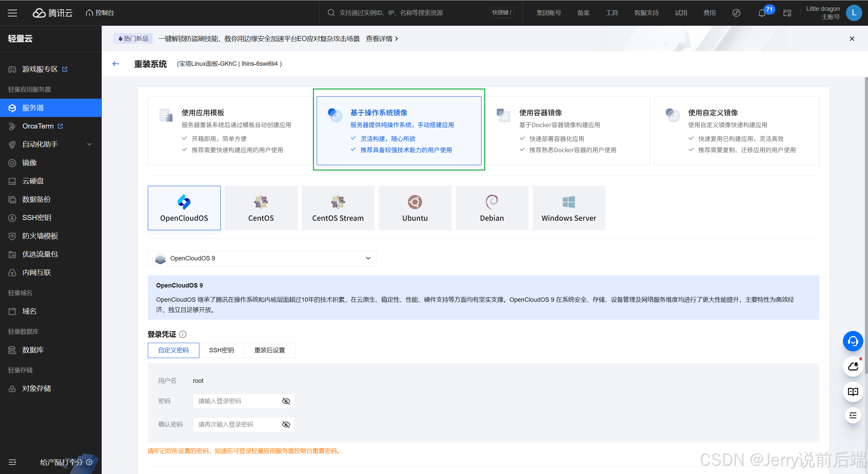This screenshot has height=474, width=868.
Task: Open the hamburger menu icon top-left
Action: click(13, 13)
